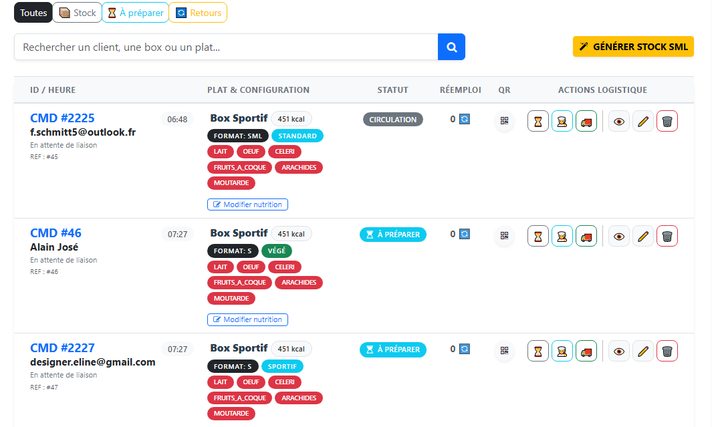Click the truck delivery icon for CMD #2227
This screenshot has width=712, height=427.
[x=586, y=351]
